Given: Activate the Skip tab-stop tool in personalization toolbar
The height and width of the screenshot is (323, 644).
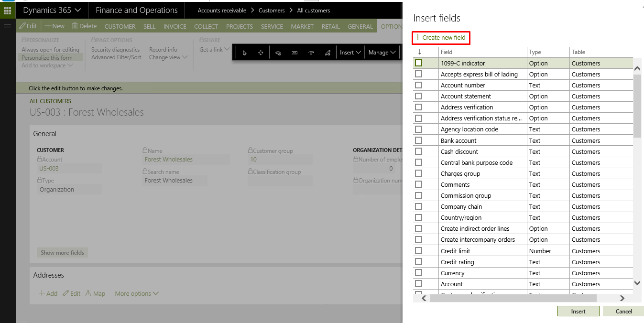Looking at the screenshot, I should point(311,53).
